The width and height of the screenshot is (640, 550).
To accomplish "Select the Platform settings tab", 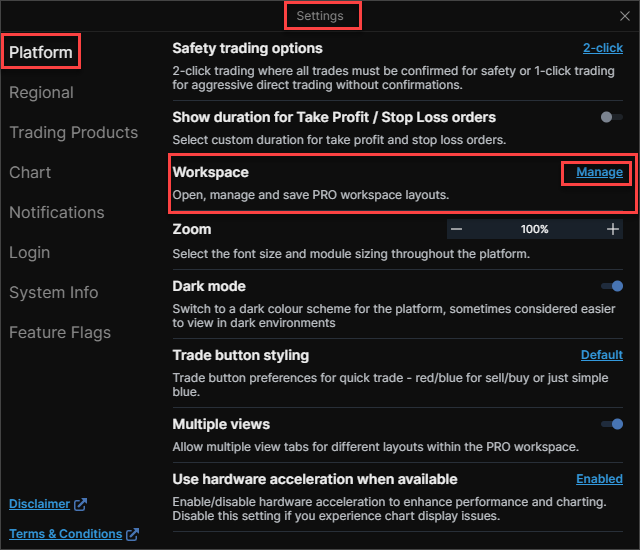I will point(41,52).
